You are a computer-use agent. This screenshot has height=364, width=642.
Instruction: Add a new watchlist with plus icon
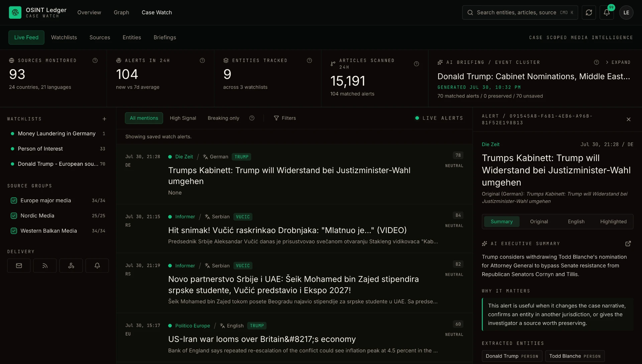click(104, 119)
